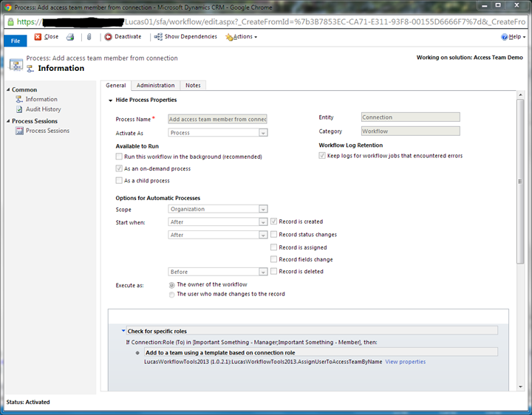Click the Deactivate icon

108,37
